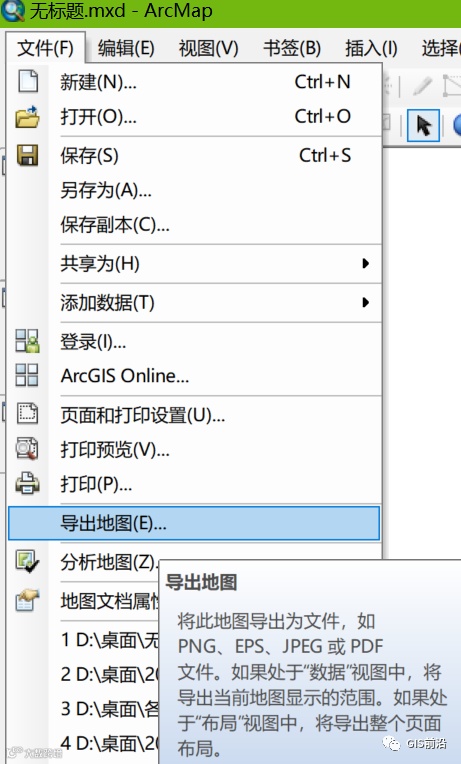The height and width of the screenshot is (764, 461).
Task: Open the 视图(V) menu
Action: click(209, 48)
